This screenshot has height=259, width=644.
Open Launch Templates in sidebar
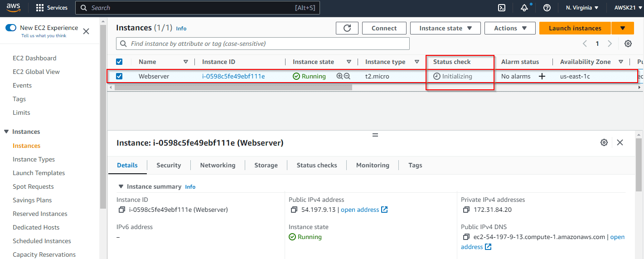pyautogui.click(x=39, y=173)
